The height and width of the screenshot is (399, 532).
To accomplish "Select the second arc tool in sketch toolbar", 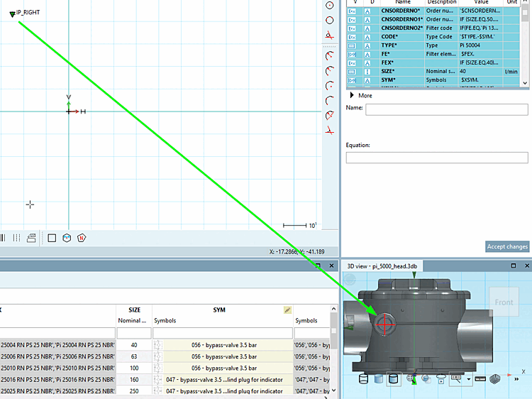I will coord(329,70).
